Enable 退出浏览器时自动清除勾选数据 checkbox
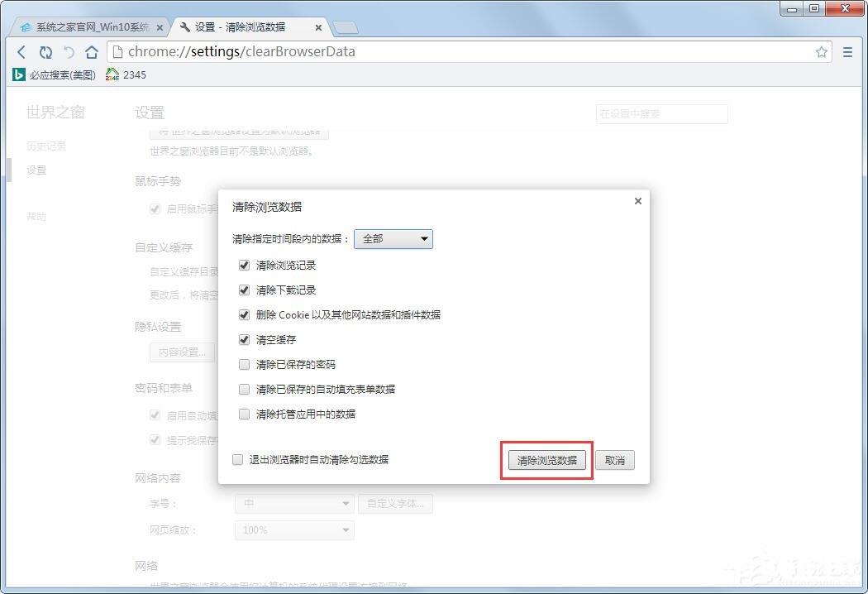The height and width of the screenshot is (594, 868). (237, 460)
